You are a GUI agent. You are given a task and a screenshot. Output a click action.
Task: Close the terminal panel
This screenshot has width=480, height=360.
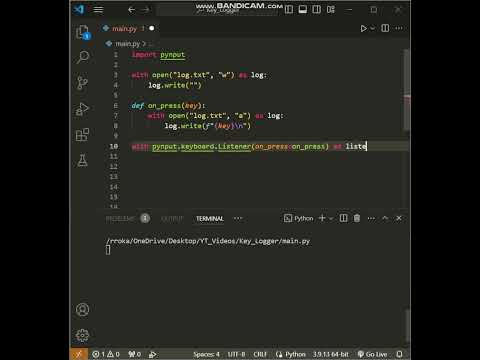click(x=399, y=218)
